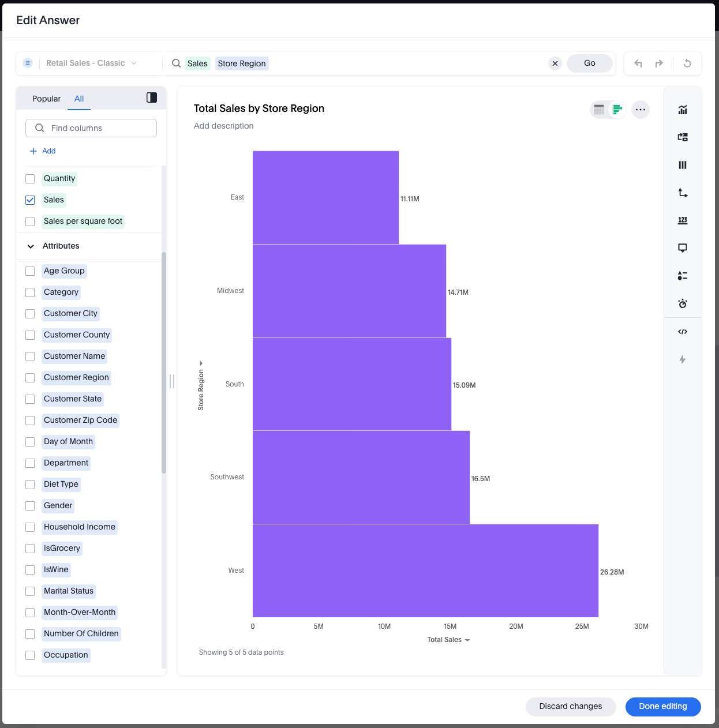
Task: Click the undo arrow icon
Action: (x=638, y=63)
